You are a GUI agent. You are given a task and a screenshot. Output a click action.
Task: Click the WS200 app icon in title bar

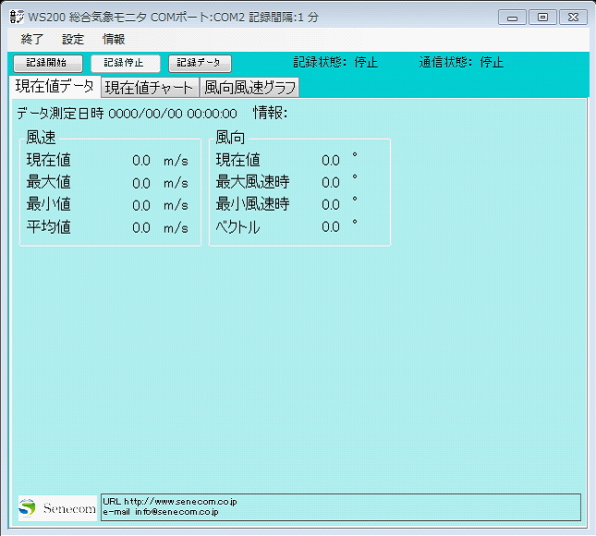[16, 17]
